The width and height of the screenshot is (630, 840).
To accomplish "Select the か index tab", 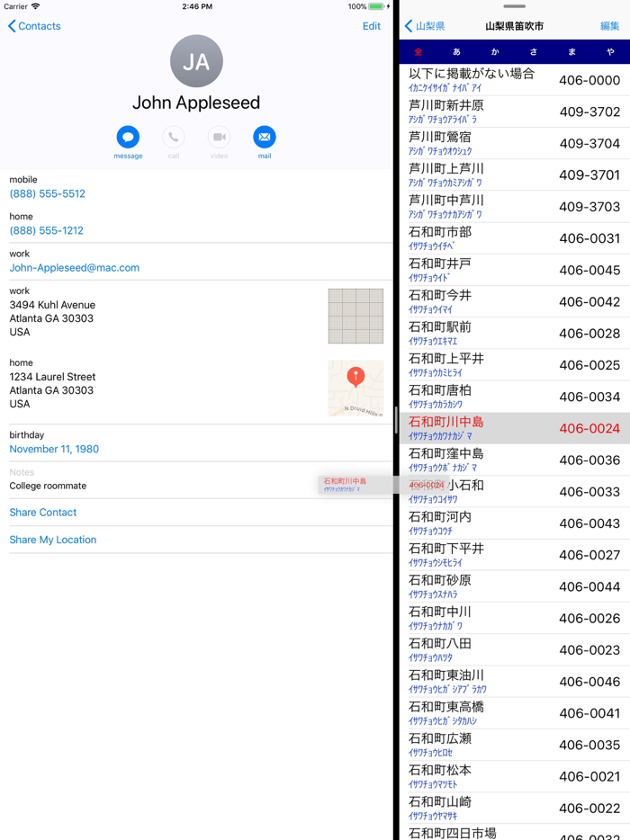I will [x=495, y=52].
